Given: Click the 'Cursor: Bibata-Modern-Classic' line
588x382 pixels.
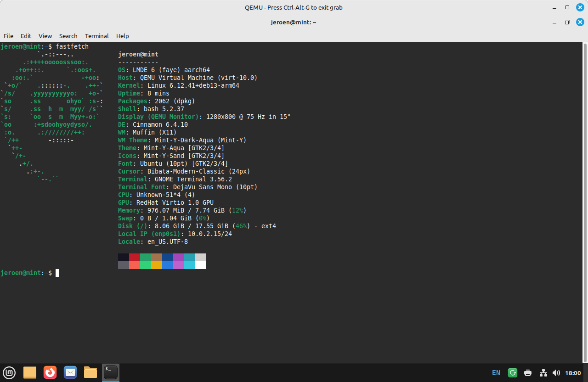Looking at the screenshot, I should (184, 171).
